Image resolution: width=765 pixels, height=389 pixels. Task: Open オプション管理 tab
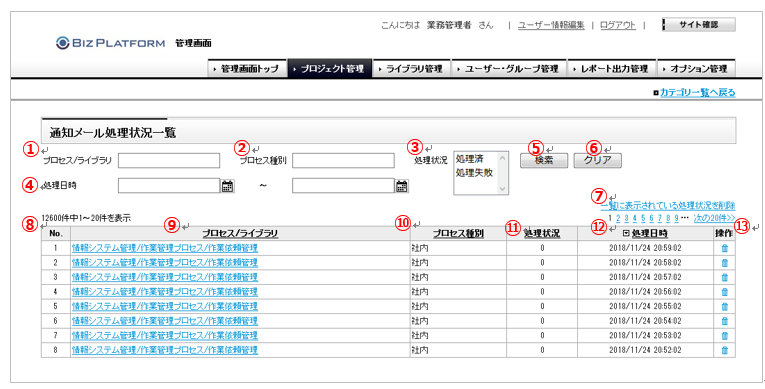point(696,69)
